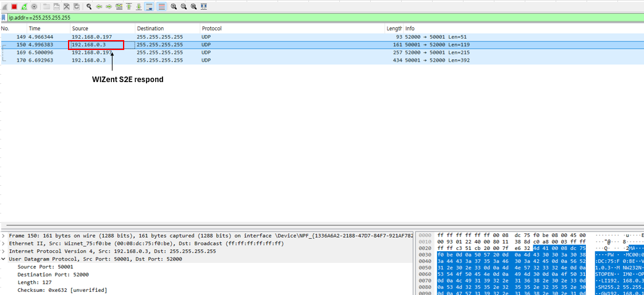Toggle packet list colorization button
644x295 pixels.
tap(161, 7)
